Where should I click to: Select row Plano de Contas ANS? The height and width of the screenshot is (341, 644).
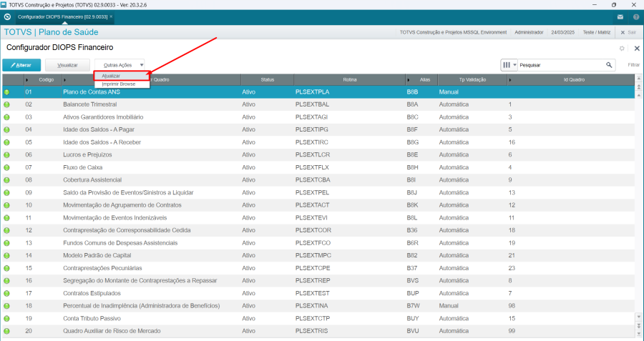[x=318, y=92]
